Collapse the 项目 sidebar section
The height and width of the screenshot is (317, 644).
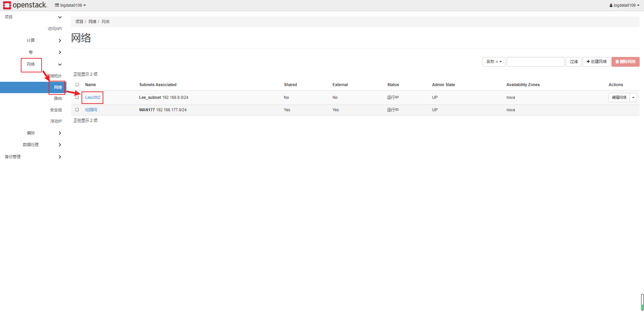coord(60,17)
